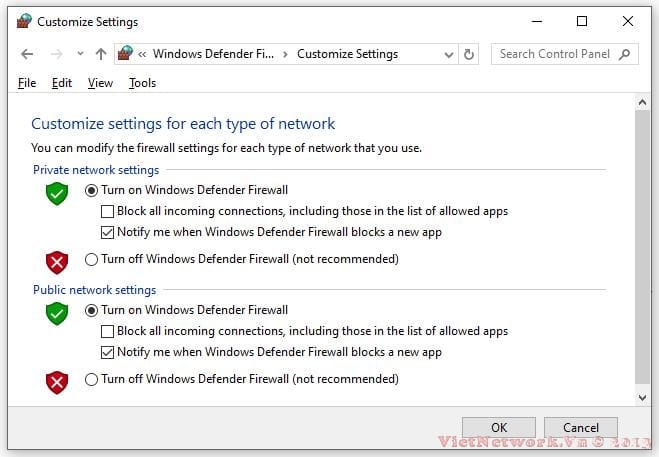Click the red shield under Public network

click(57, 381)
